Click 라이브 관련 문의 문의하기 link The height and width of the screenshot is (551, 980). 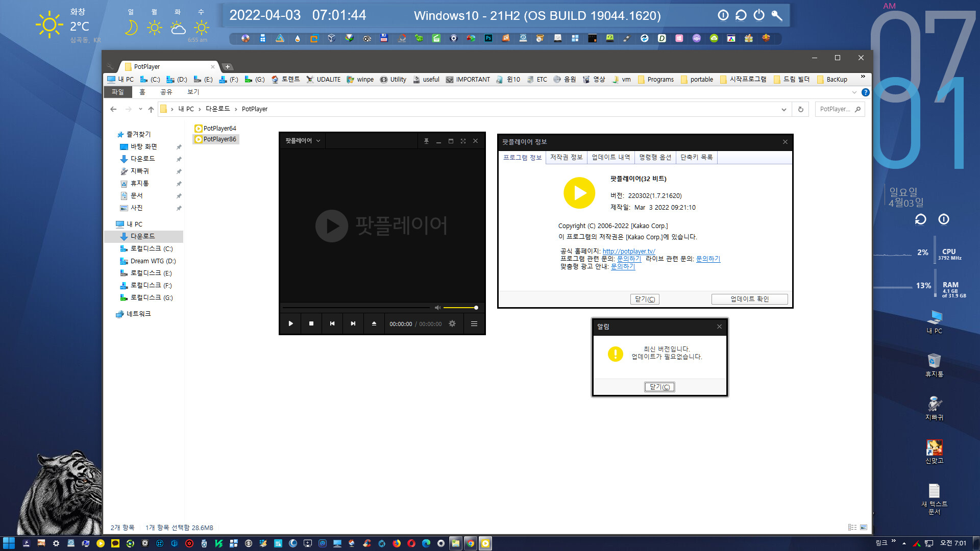click(x=708, y=259)
